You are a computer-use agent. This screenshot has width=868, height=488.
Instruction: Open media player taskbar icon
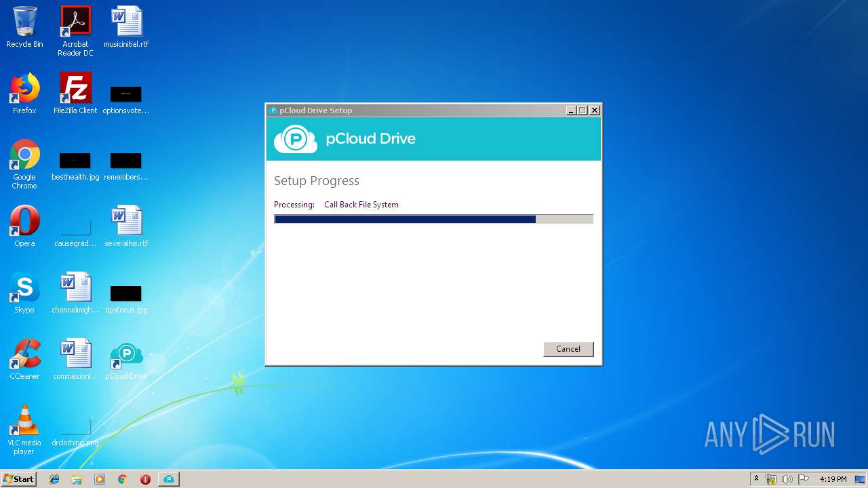(100, 479)
